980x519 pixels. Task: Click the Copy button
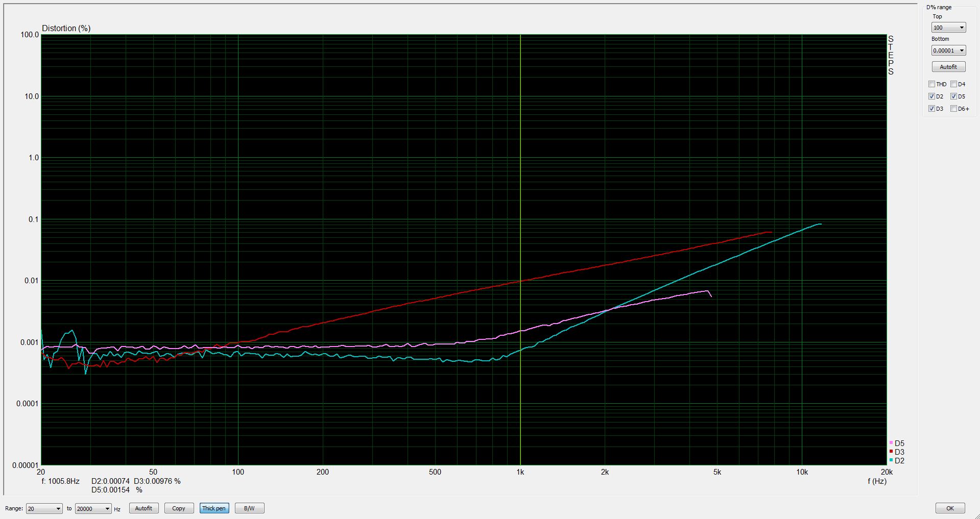(x=179, y=508)
